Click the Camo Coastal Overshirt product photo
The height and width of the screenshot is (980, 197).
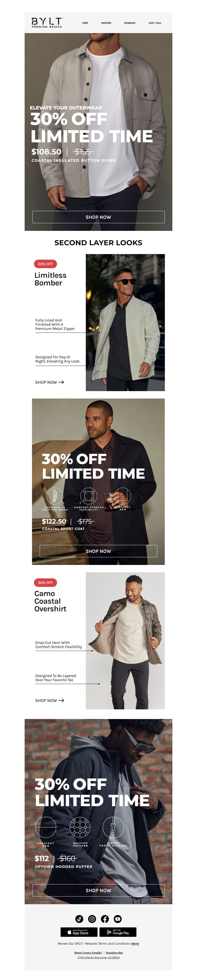[x=125, y=641]
